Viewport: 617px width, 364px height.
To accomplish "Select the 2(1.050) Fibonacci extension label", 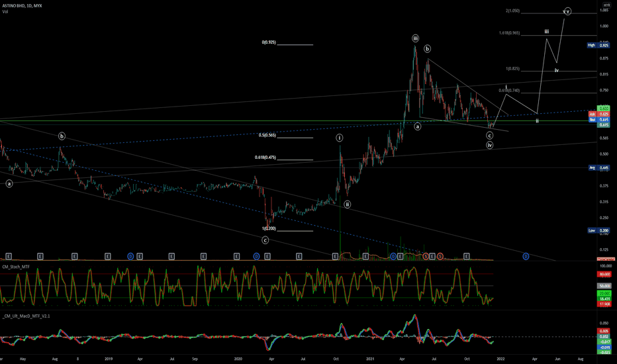I will 512,11.
